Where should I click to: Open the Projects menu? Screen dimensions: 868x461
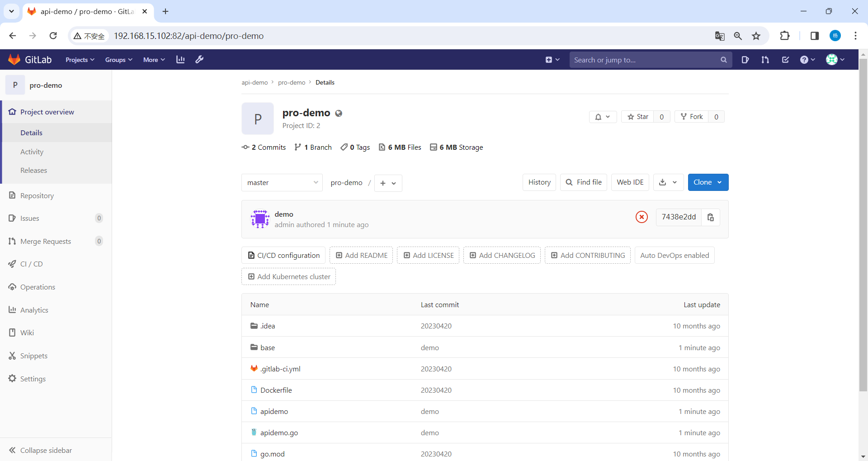click(x=79, y=59)
